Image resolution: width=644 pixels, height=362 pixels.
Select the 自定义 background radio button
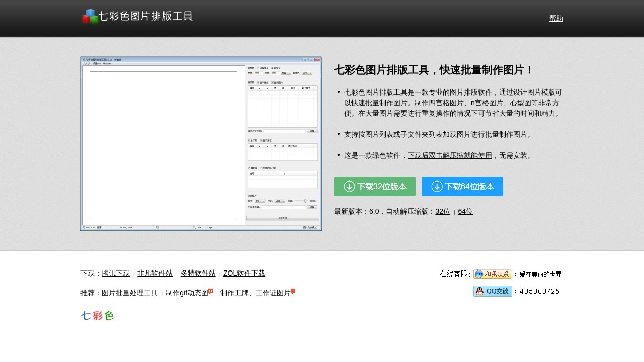coord(272,68)
